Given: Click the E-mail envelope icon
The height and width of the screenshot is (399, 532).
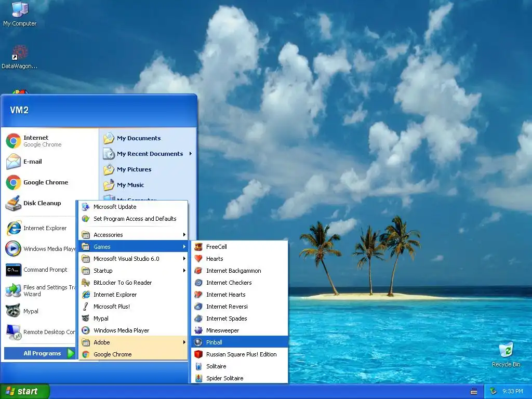Looking at the screenshot, I should pyautogui.click(x=13, y=162).
